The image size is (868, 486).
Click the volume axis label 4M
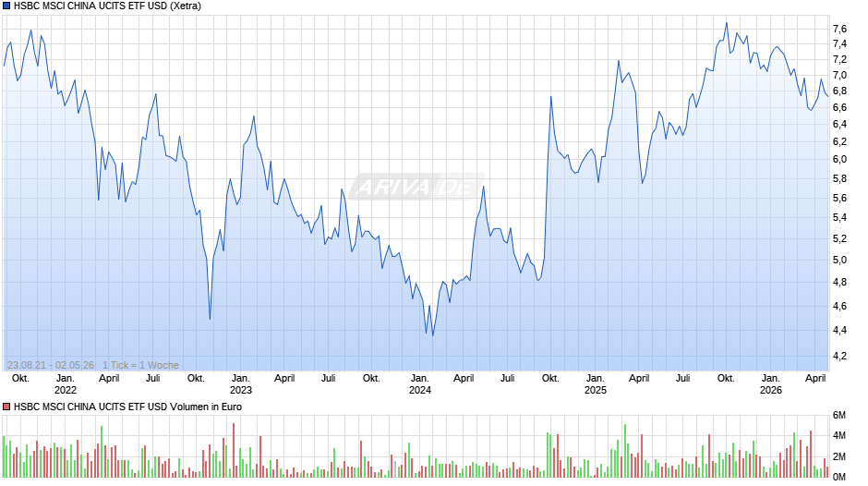[x=839, y=435]
